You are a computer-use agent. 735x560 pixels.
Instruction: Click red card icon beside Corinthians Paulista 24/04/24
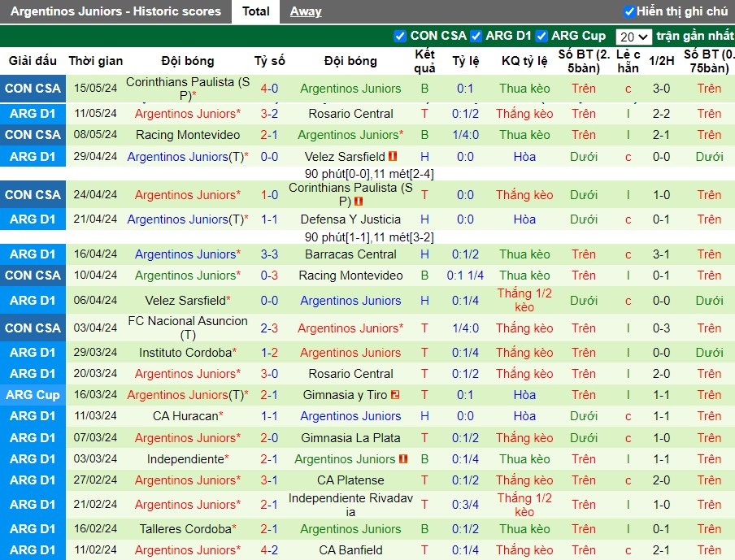click(x=359, y=202)
